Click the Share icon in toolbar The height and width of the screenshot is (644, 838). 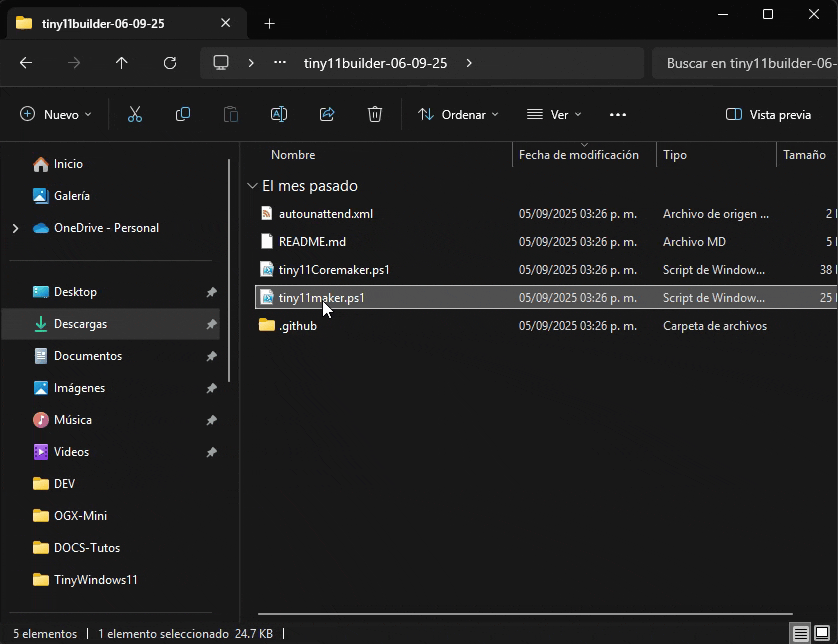coord(327,115)
